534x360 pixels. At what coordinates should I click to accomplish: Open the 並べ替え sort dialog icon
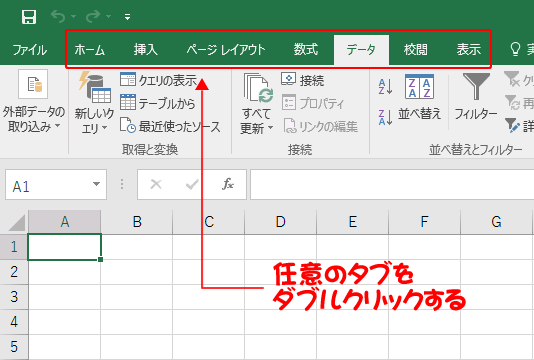(x=419, y=87)
